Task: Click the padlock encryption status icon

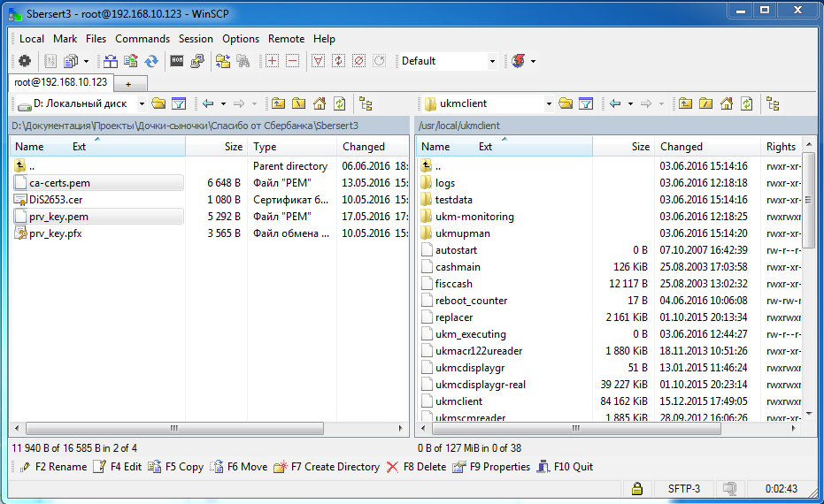Action: 637,489
